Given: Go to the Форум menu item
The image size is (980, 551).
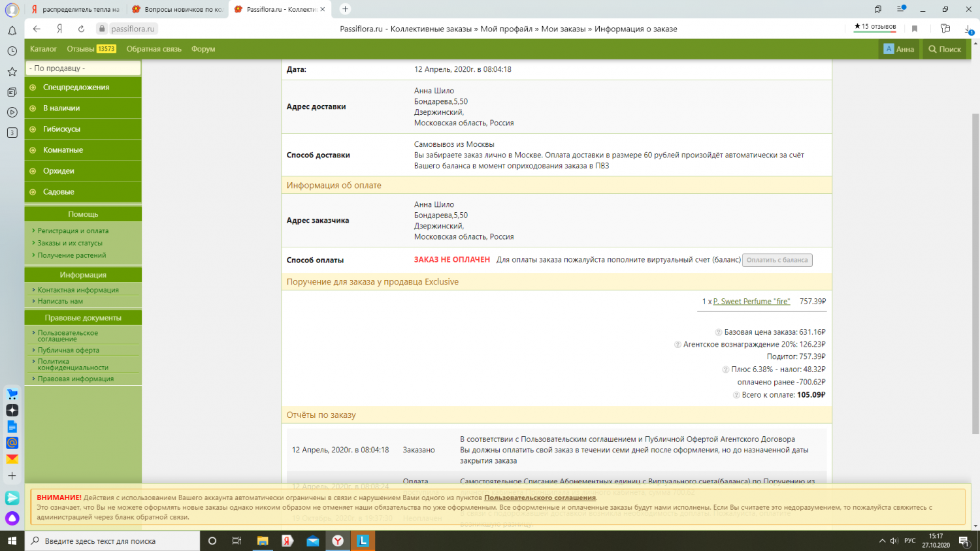Looking at the screenshot, I should point(203,49).
